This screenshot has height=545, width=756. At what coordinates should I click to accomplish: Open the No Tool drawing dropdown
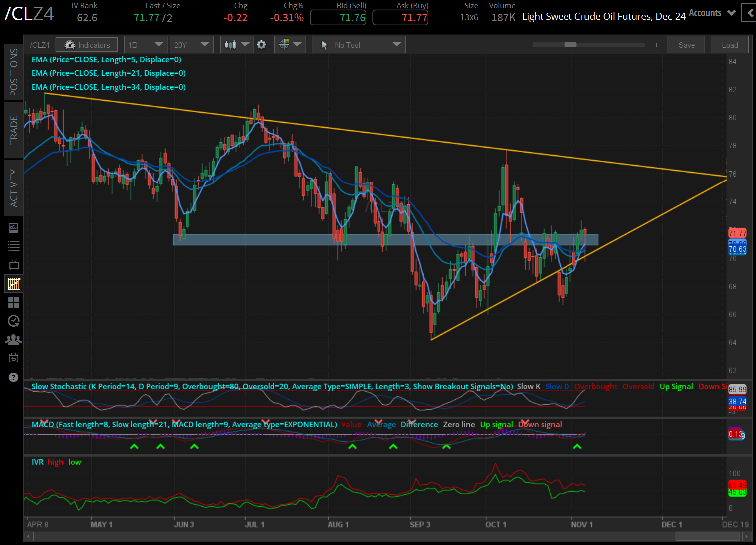coord(359,45)
